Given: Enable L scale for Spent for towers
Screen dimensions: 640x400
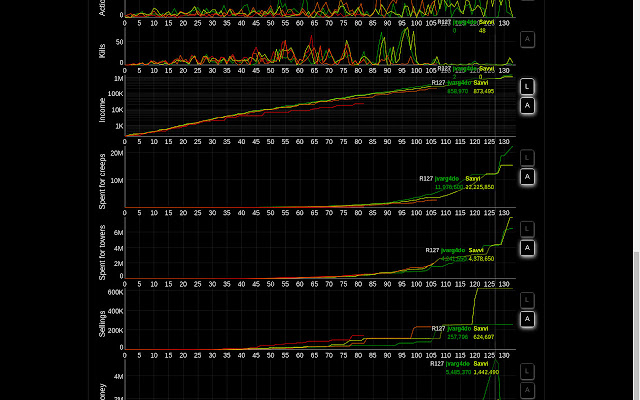Looking at the screenshot, I should (527, 229).
